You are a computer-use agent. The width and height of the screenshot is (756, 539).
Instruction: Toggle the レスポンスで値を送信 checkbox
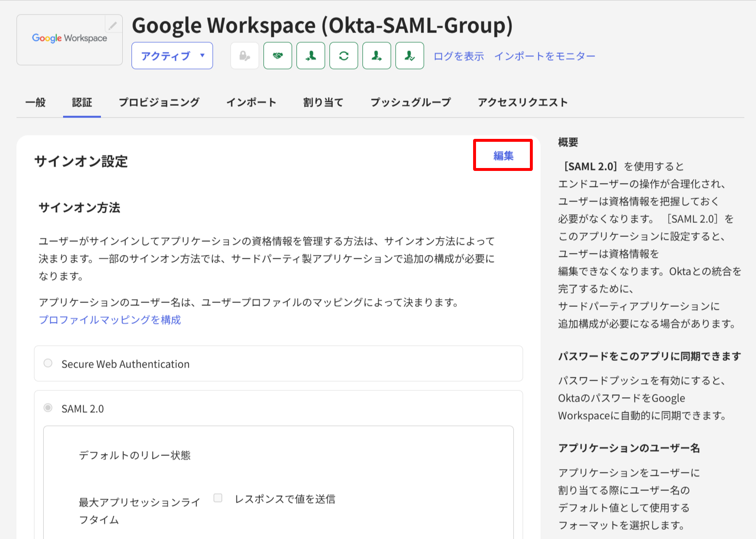(x=218, y=498)
